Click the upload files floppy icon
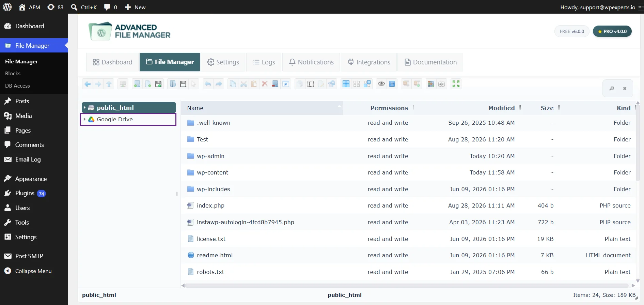Screen dimensions: 644x305 [158, 84]
